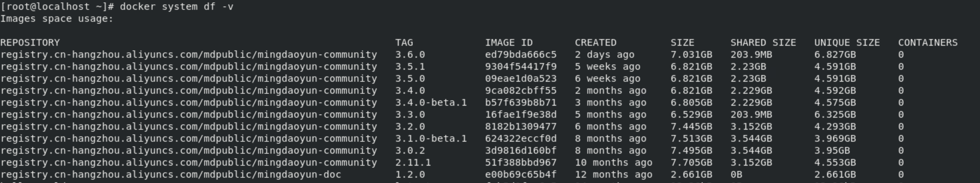Click the SHARED SIZE column header
Viewport: 980px width, 183px height.
click(763, 43)
